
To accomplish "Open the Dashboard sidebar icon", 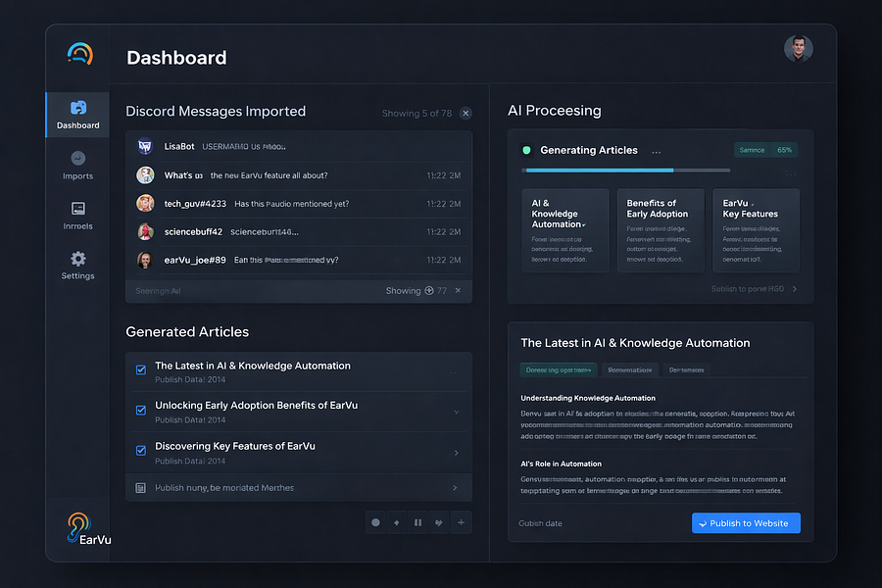I will pos(78,108).
